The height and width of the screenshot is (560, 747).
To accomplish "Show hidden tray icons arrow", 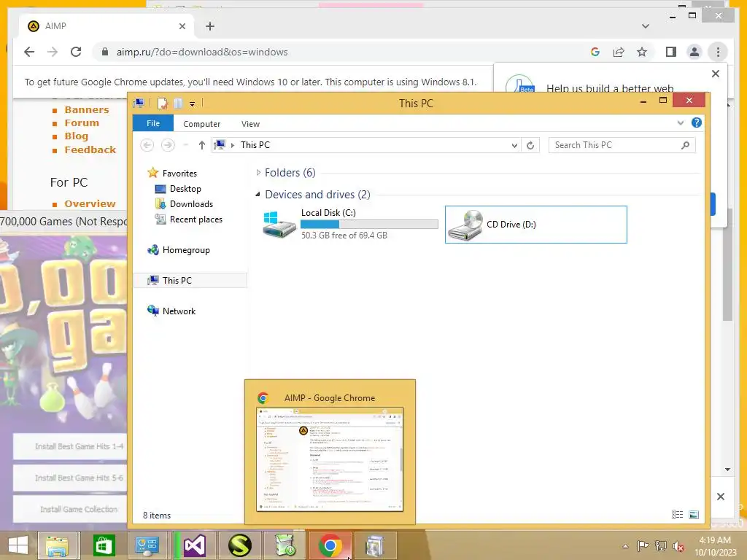I will point(625,546).
